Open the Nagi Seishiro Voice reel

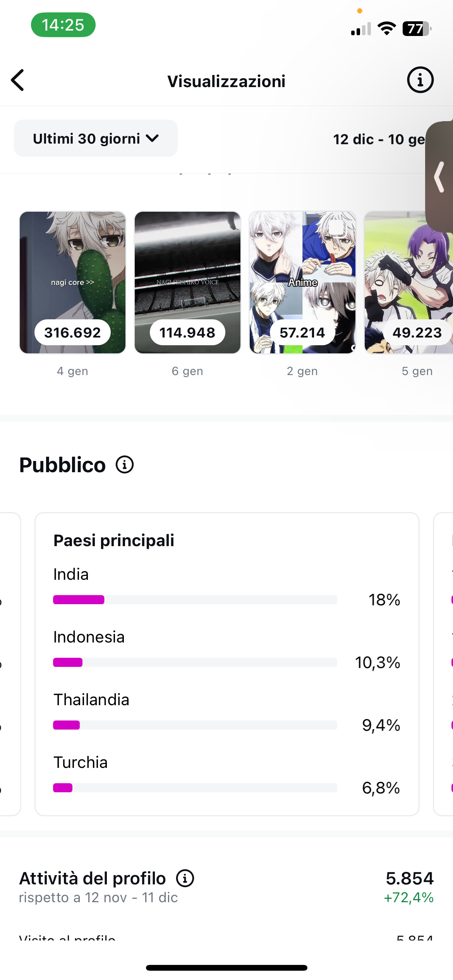(187, 283)
